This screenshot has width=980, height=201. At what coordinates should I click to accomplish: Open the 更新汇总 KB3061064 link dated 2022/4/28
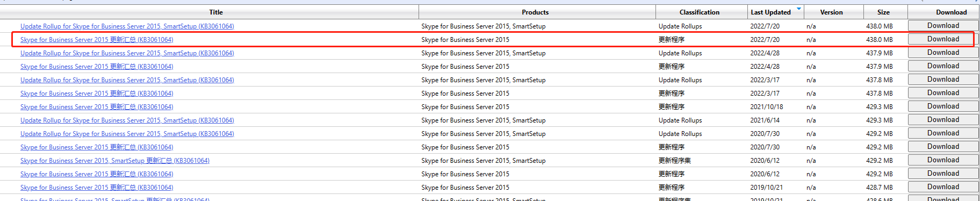pyautogui.click(x=97, y=67)
